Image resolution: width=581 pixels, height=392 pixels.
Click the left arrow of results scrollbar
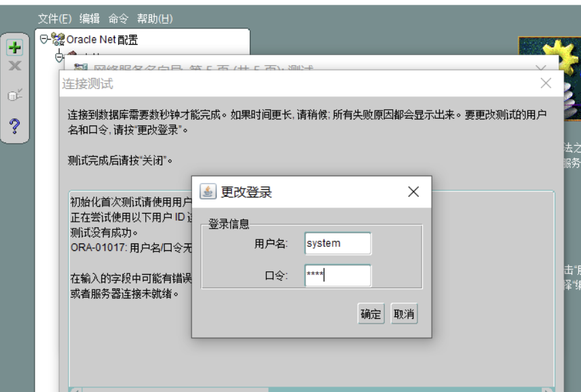pos(76,390)
